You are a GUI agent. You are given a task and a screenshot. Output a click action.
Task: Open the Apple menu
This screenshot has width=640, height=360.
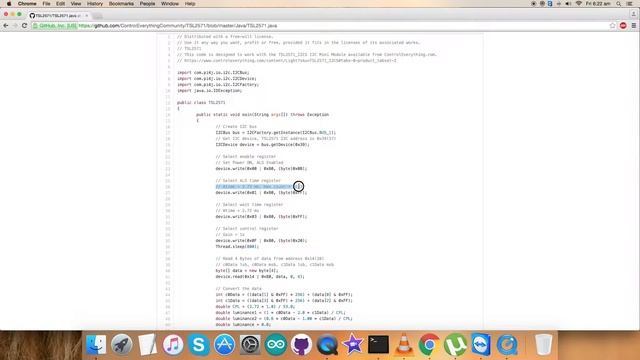(x=9, y=4)
